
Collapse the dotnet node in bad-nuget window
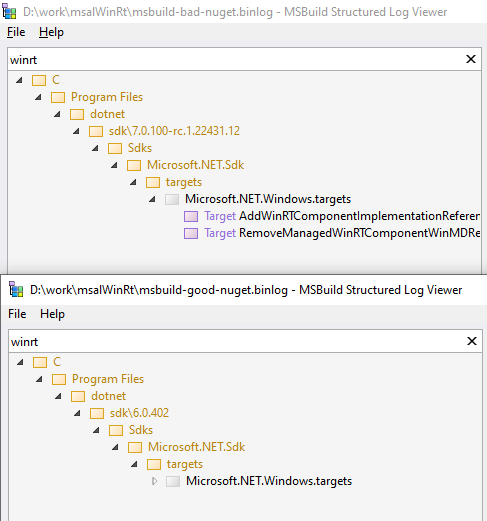point(58,114)
